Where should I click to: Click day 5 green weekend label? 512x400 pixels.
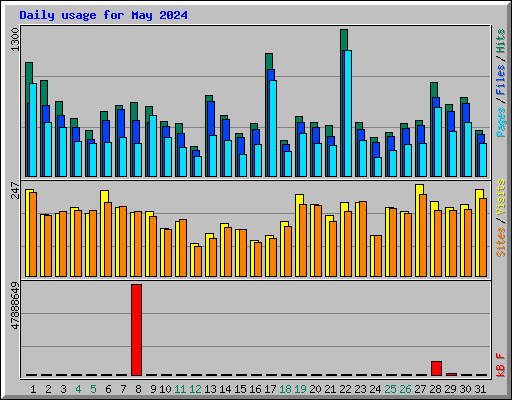pos(93,389)
